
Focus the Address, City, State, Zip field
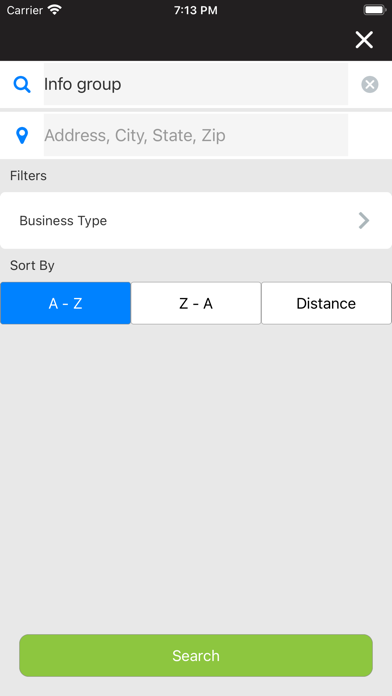coord(196,135)
